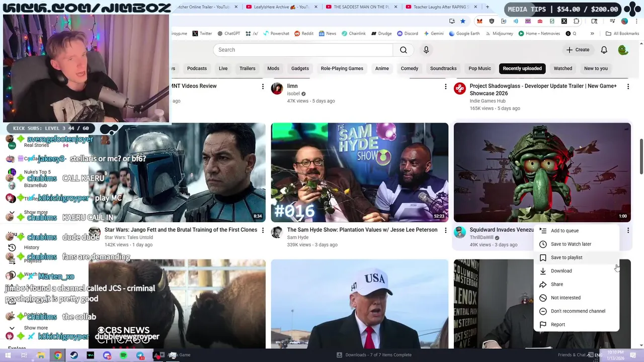Choose Not interested in context menu
Image resolution: width=644 pixels, height=362 pixels.
[x=577, y=298]
